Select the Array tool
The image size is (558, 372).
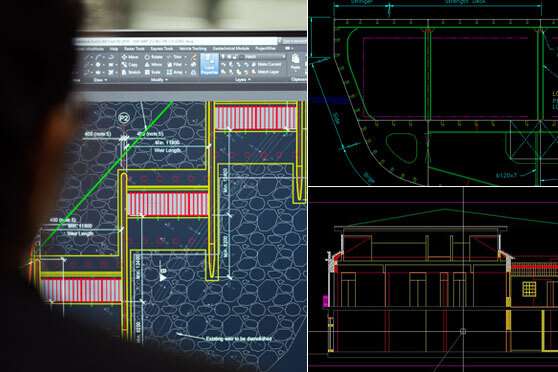coord(175,72)
